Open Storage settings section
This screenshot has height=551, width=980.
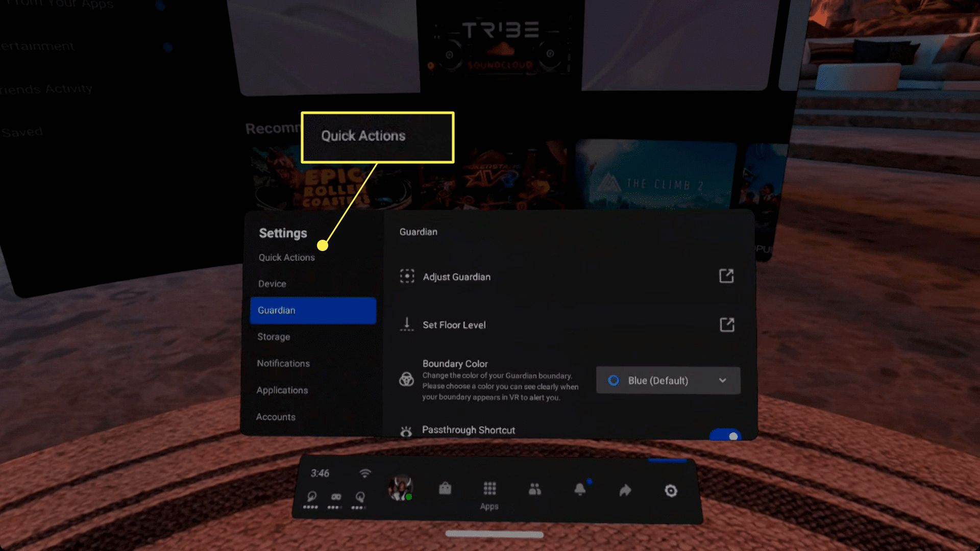click(x=273, y=336)
